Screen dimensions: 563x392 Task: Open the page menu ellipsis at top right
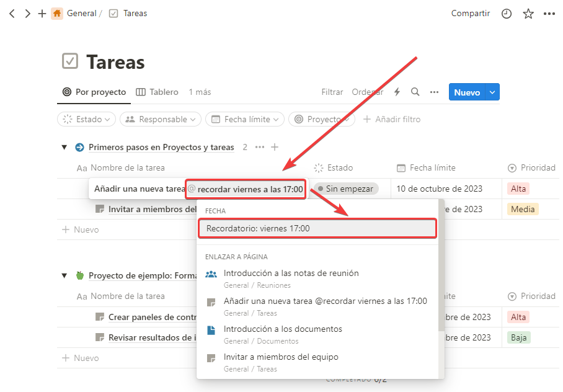pyautogui.click(x=549, y=13)
